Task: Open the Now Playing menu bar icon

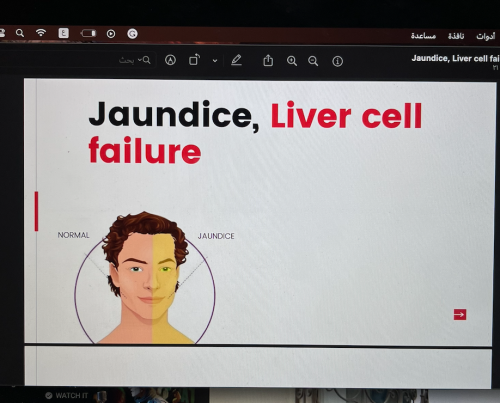Action: click(111, 34)
